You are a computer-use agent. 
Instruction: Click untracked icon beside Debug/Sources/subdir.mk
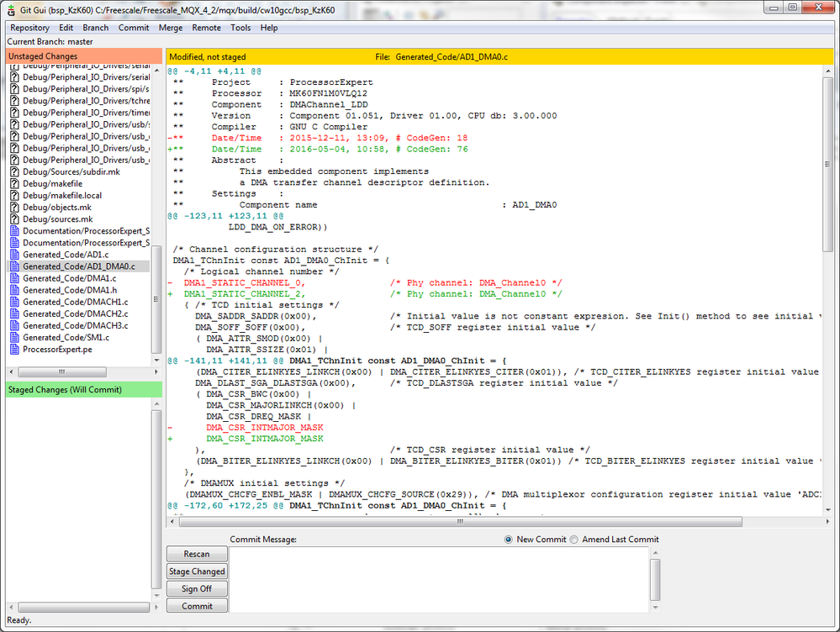15,171
